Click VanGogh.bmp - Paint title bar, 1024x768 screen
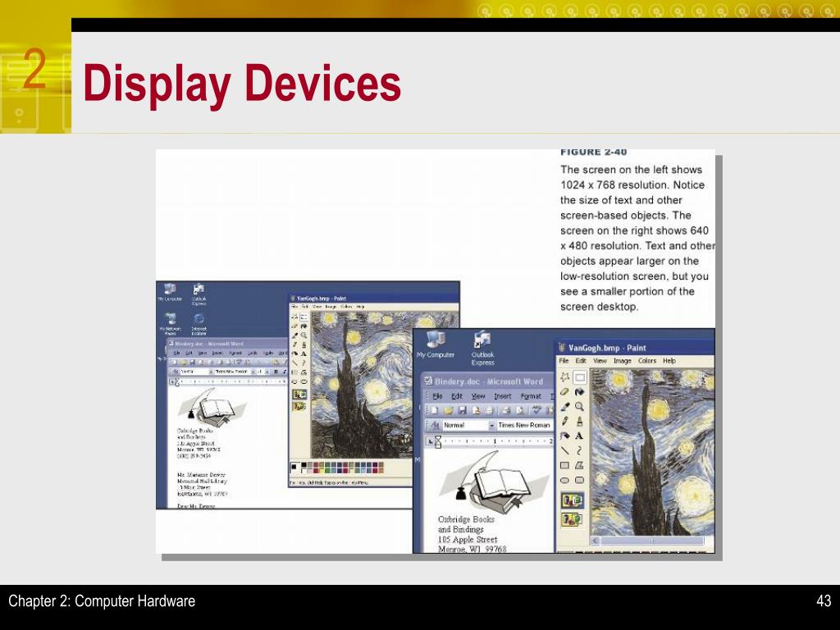 pos(374,299)
